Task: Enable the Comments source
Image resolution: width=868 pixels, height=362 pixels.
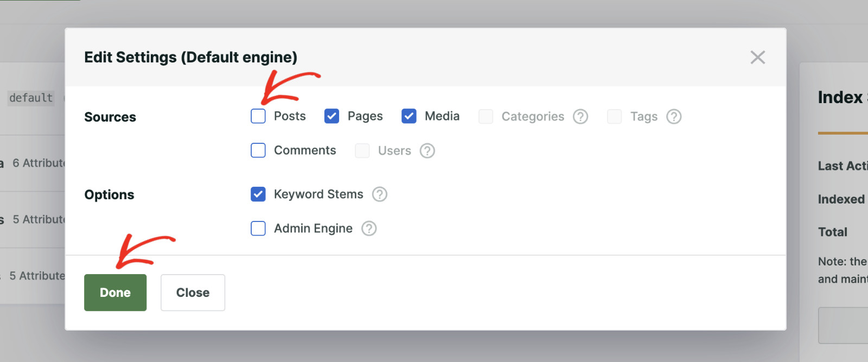Action: (258, 150)
